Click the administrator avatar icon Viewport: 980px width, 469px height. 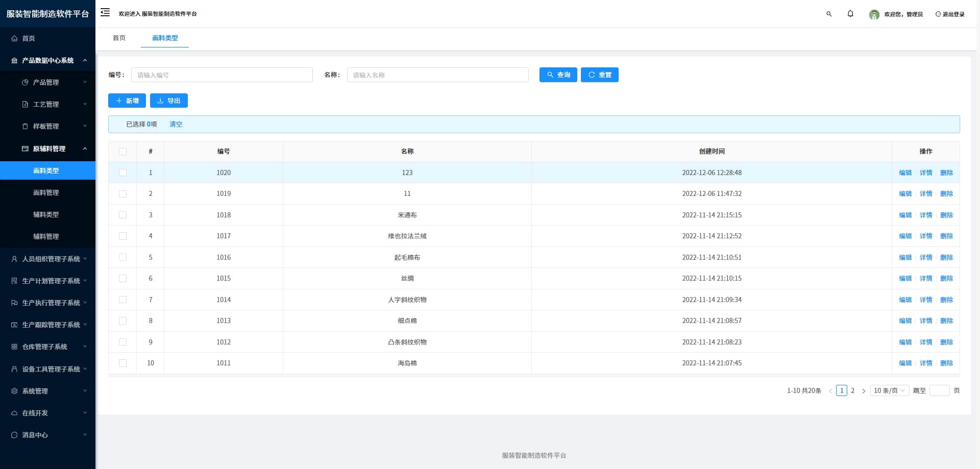point(874,14)
